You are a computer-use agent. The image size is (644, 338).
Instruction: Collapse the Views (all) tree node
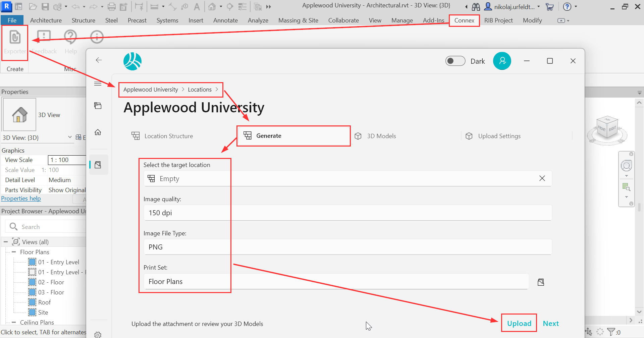click(x=6, y=242)
